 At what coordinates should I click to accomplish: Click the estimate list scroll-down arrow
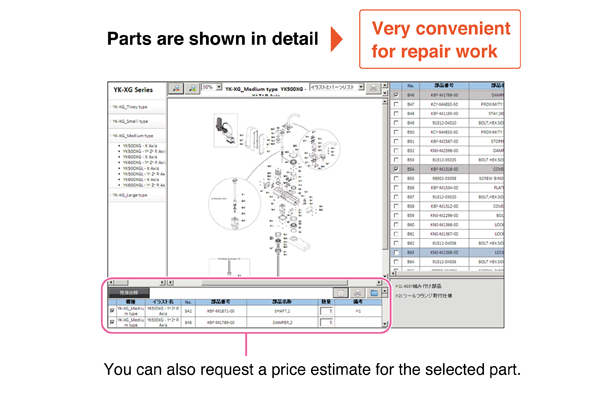click(x=384, y=324)
